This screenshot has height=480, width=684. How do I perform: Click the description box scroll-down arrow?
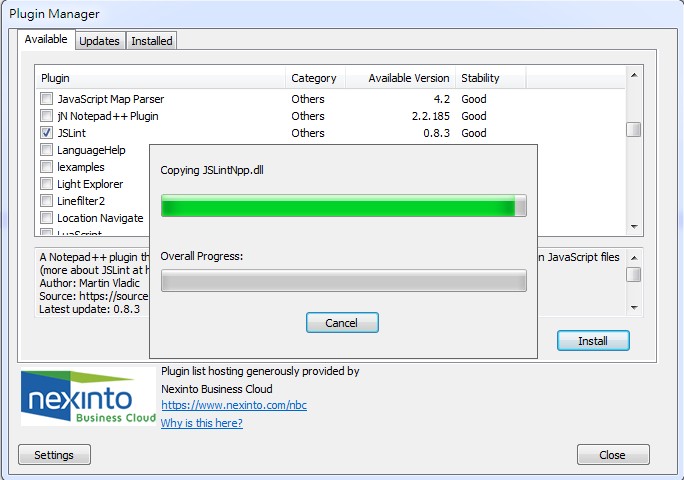coord(634,308)
